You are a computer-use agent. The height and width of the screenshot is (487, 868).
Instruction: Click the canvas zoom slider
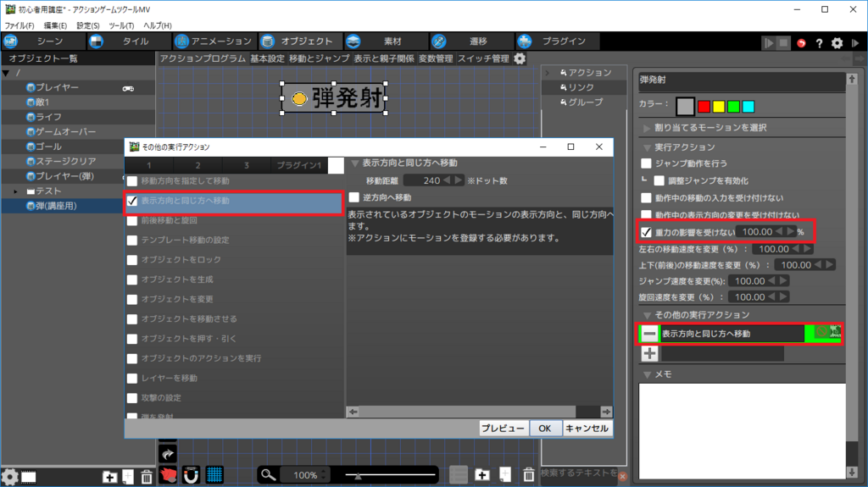pos(390,475)
